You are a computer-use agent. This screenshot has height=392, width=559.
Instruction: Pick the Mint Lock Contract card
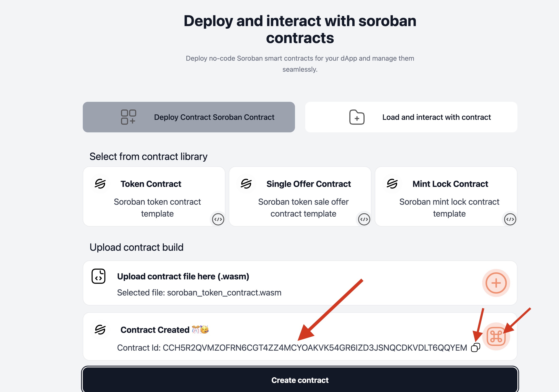(x=446, y=196)
